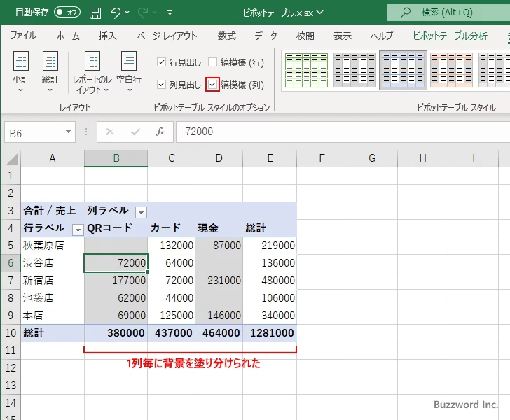Toggle the 列見出し checkbox
Image resolution: width=510 pixels, height=420 pixels.
(x=161, y=85)
